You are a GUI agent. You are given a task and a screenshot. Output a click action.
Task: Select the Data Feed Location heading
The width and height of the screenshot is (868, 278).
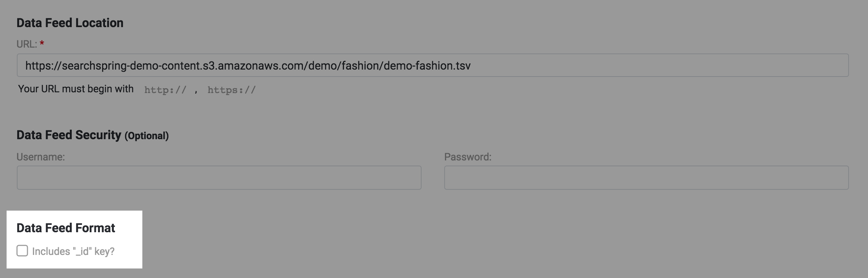[70, 23]
